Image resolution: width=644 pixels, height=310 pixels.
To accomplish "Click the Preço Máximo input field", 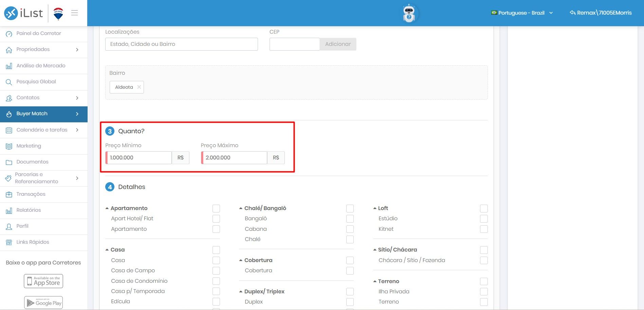I will tap(234, 158).
